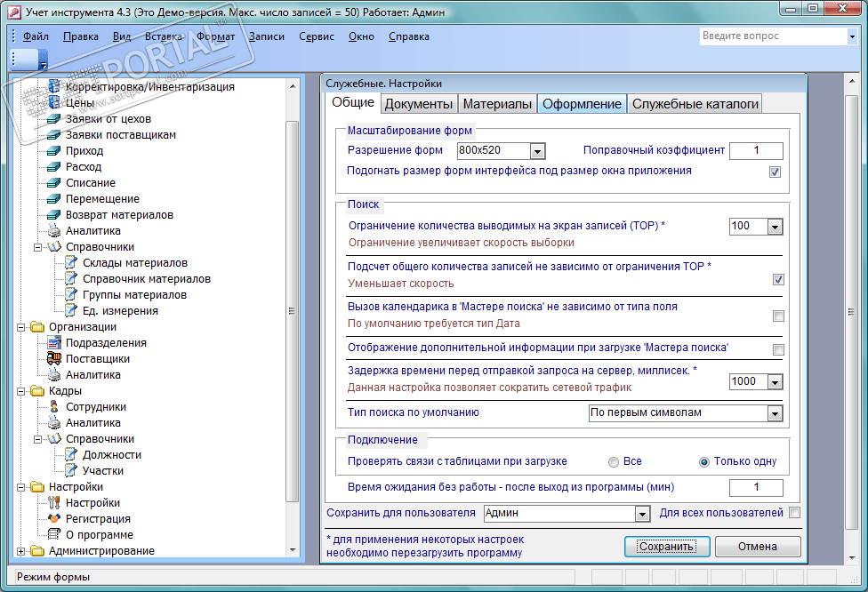The image size is (868, 592).
Task: Switch to the Документы tab
Action: pos(419,104)
